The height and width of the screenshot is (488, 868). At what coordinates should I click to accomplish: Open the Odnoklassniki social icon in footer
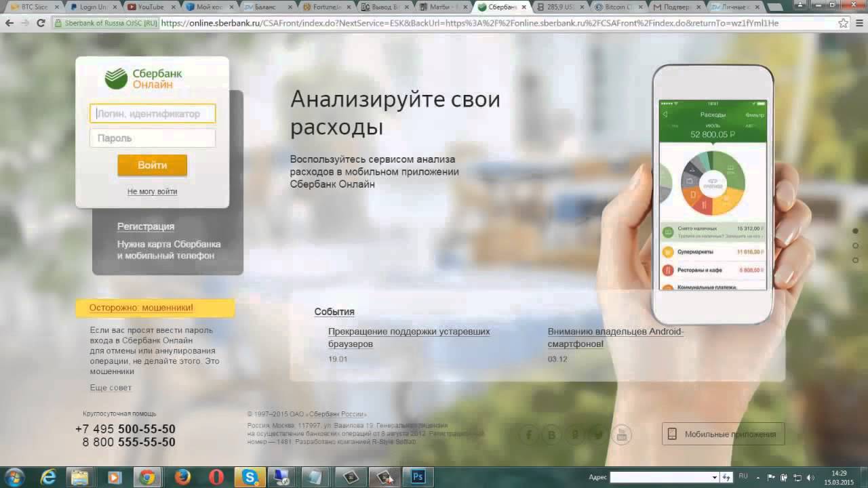point(575,434)
